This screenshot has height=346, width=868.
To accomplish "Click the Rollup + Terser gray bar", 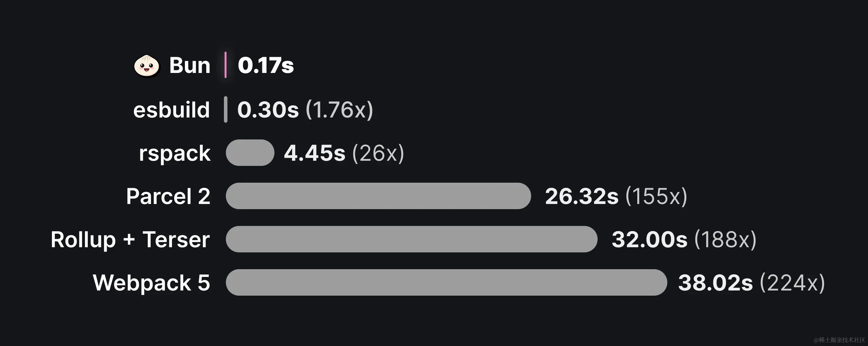I will pyautogui.click(x=412, y=239).
